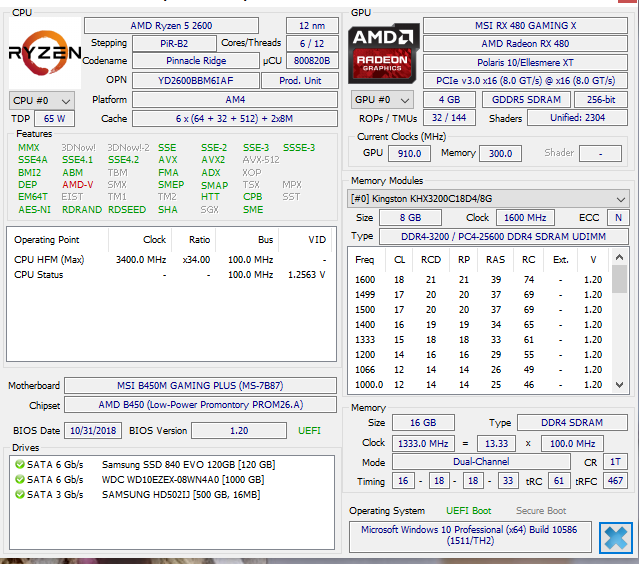Expand the Kingston memory module dropdown
This screenshot has height=564, width=639.
(487, 199)
